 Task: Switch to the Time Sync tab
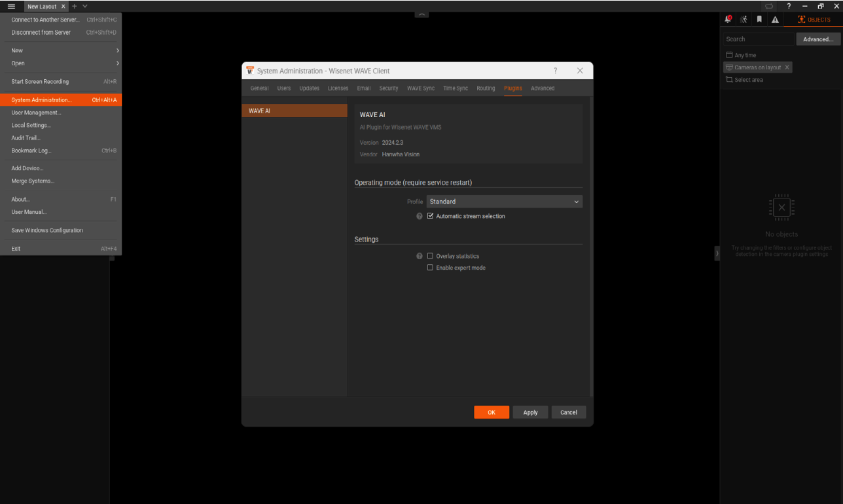tap(456, 88)
